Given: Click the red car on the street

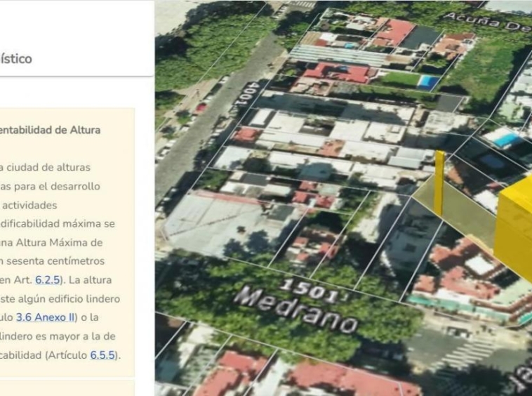Looking at the screenshot, I should (x=201, y=107).
